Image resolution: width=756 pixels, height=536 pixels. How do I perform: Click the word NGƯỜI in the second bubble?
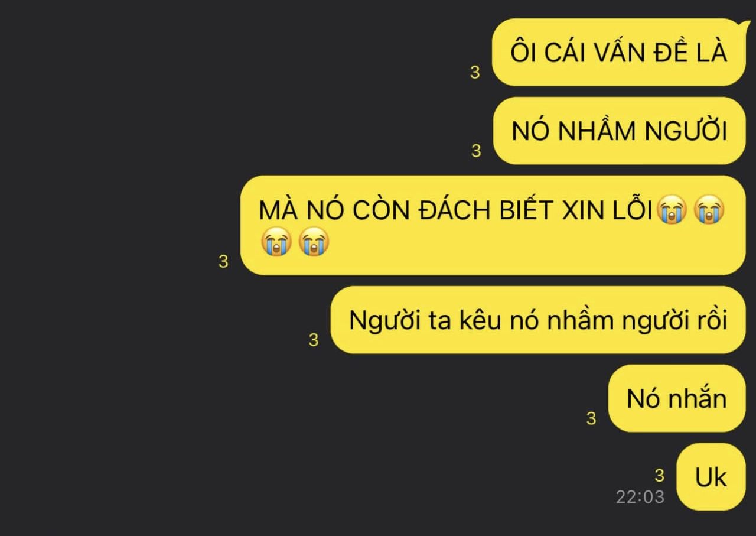coord(686,131)
